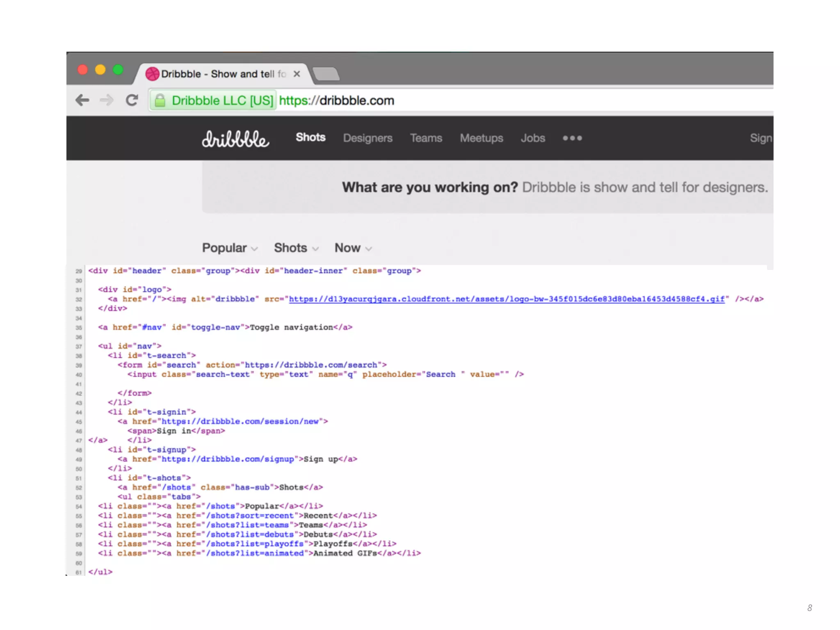
Task: Click the dribbble script logo
Action: click(x=235, y=139)
